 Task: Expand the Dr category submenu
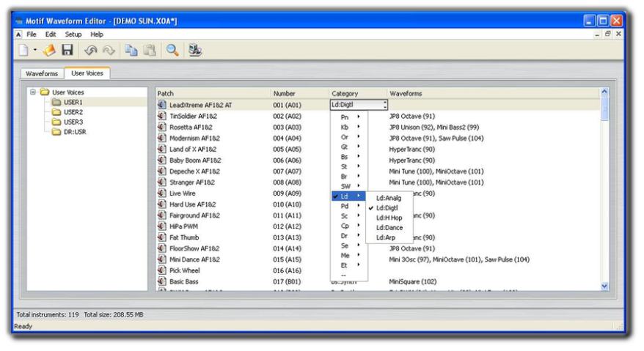(x=349, y=236)
